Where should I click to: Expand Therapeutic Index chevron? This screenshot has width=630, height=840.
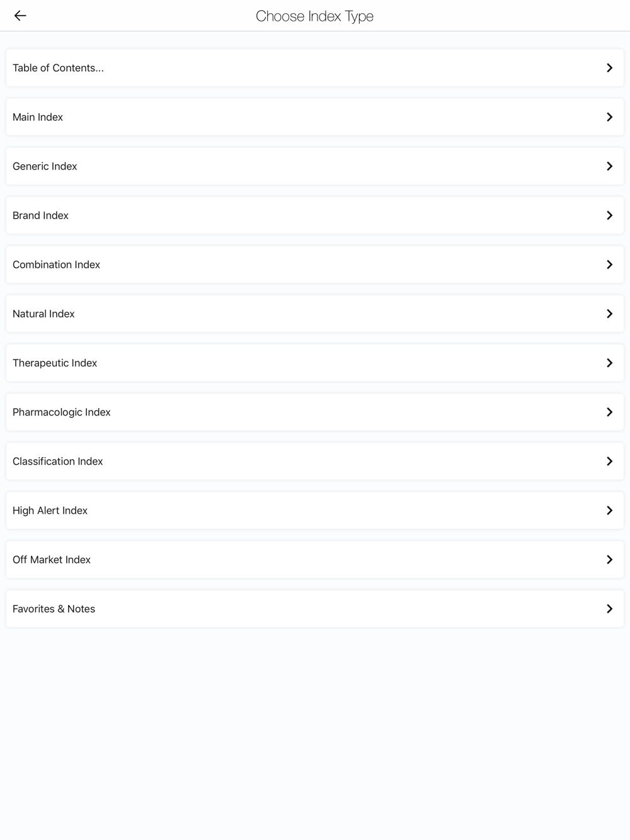(x=609, y=363)
